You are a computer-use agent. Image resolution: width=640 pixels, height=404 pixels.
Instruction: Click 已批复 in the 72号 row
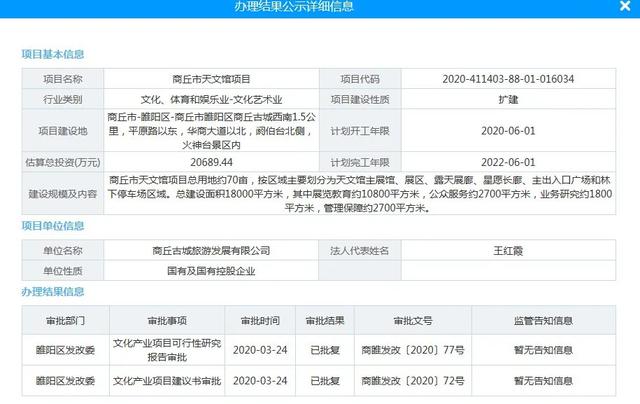[x=325, y=381]
